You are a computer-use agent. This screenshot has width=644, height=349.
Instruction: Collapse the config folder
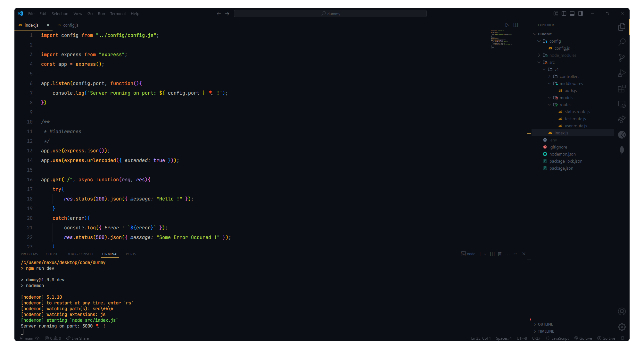pos(539,41)
